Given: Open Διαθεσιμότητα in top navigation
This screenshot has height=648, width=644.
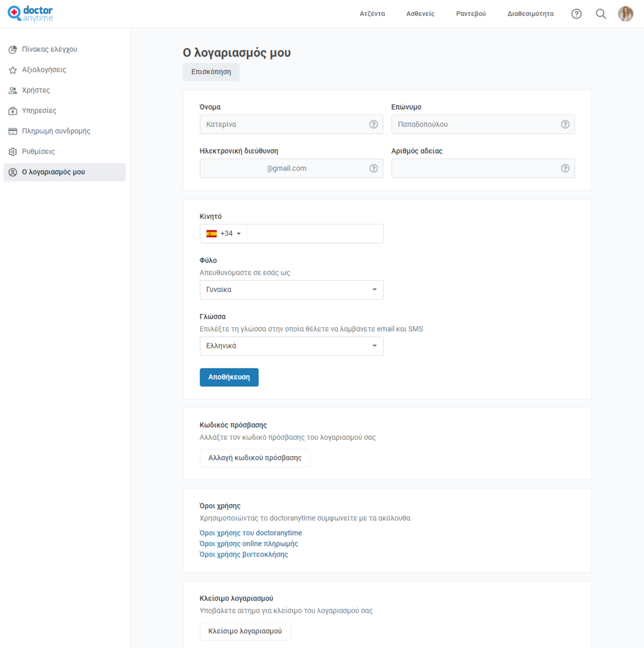Looking at the screenshot, I should tap(530, 14).
